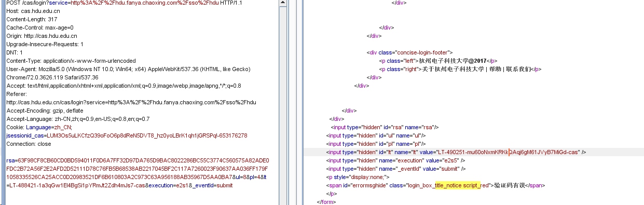
Task: Click the User-Agent Mozilla/5.0 line
Action: click(x=129, y=69)
